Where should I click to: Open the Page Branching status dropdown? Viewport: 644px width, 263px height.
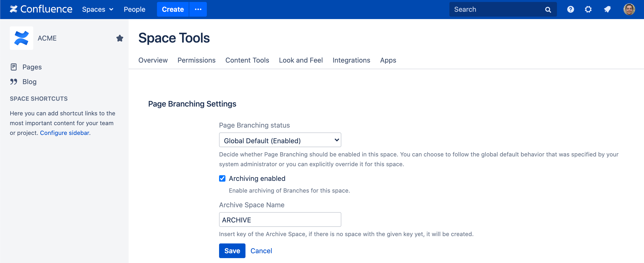coord(280,140)
